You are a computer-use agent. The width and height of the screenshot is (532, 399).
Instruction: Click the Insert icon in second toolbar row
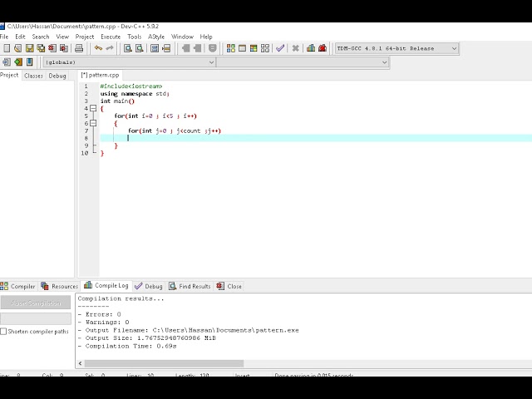coord(7,62)
